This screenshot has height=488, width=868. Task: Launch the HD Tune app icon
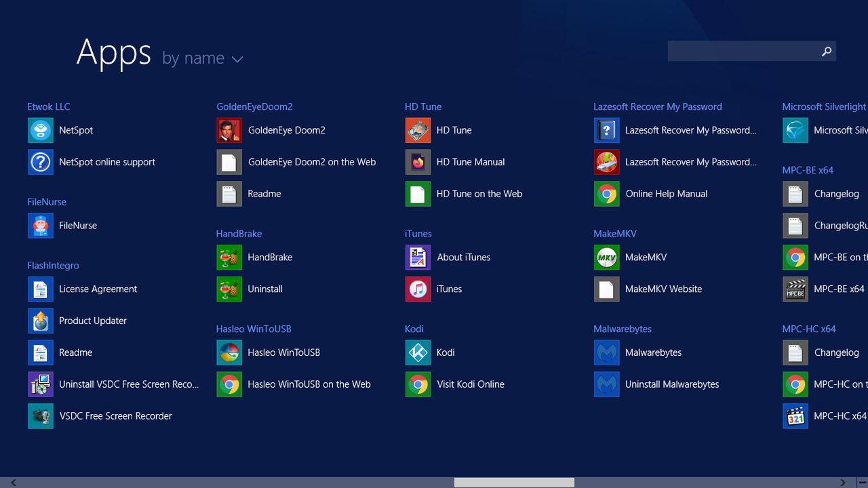tap(418, 130)
